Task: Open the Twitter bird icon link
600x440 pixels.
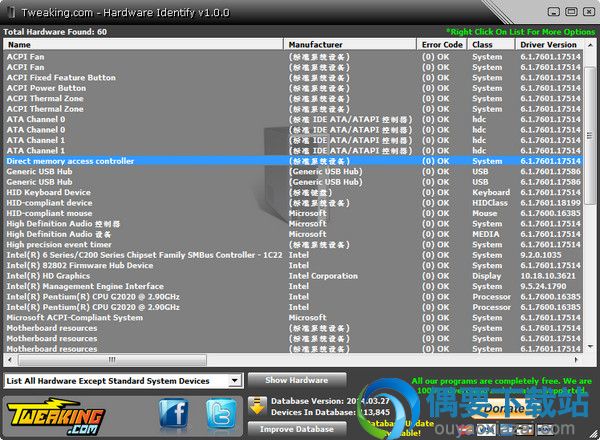Action: 221,413
